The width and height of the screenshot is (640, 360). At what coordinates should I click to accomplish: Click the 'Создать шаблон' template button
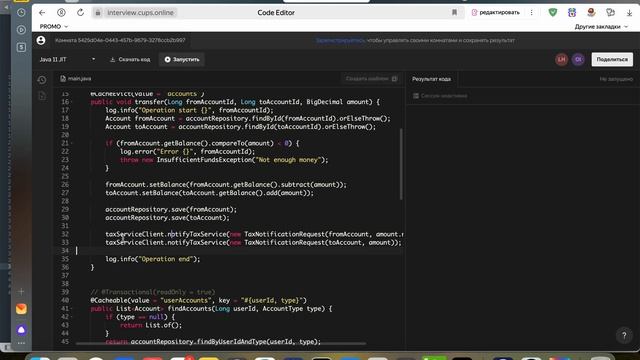tap(371, 79)
